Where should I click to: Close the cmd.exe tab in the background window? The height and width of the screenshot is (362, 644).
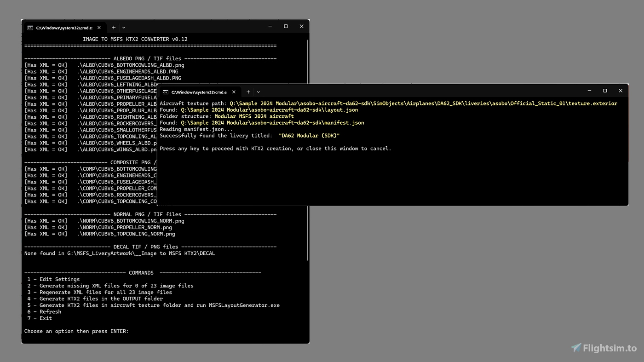(98, 28)
